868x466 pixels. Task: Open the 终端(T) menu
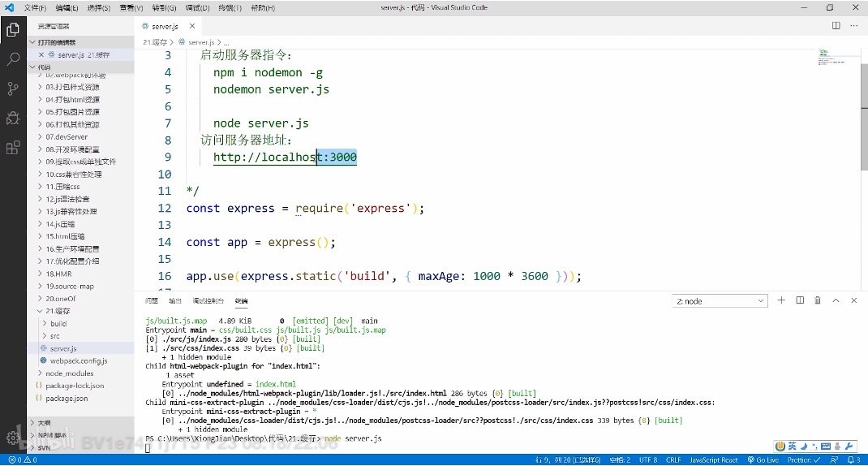(x=230, y=8)
